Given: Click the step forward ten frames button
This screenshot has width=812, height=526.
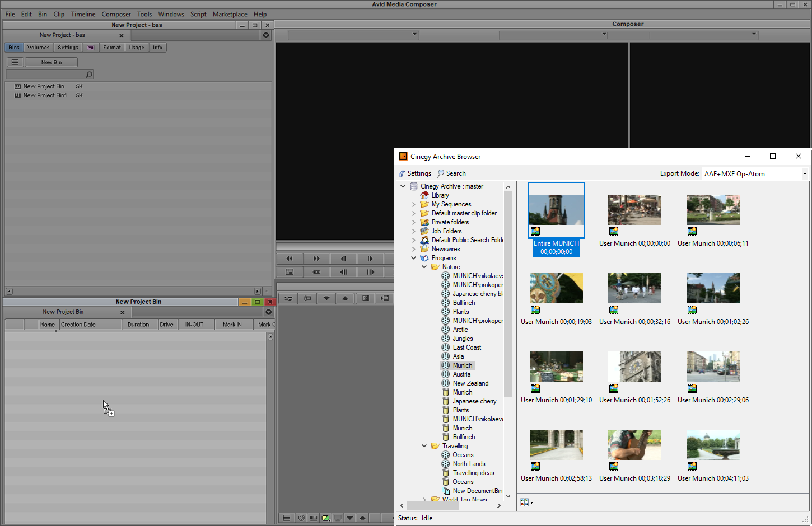Looking at the screenshot, I should click(370, 272).
